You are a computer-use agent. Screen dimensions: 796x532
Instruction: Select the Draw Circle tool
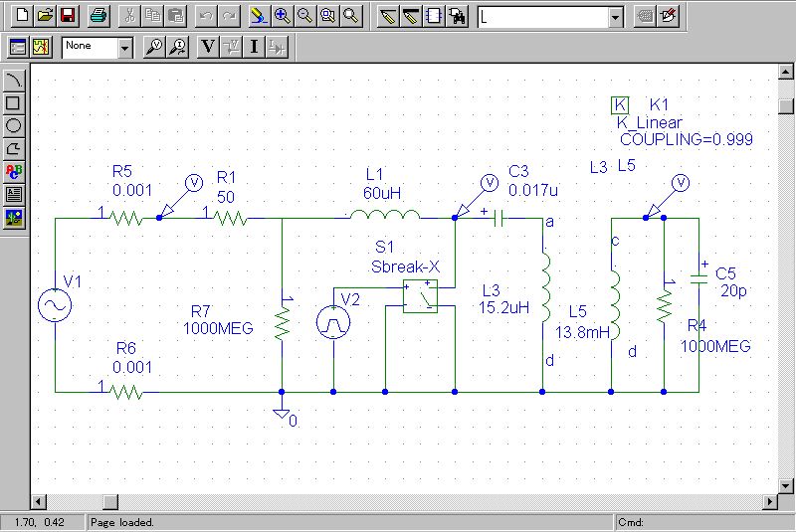pos(14,125)
